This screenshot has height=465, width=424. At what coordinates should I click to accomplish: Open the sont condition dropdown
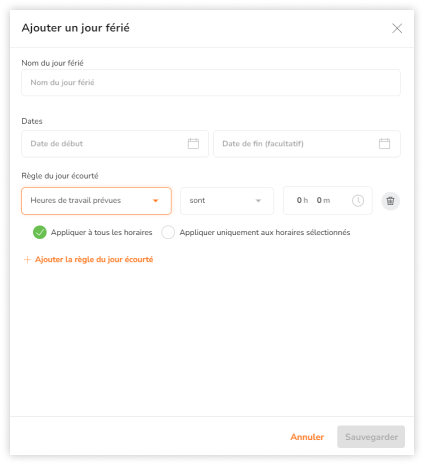pos(227,201)
